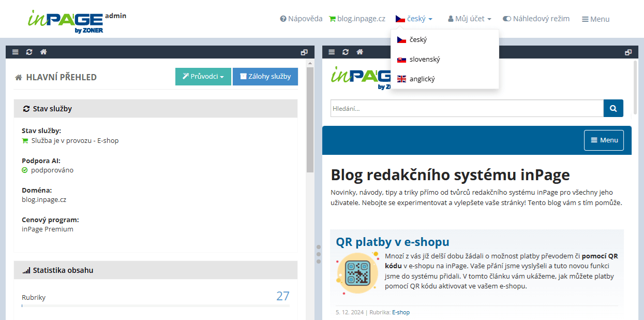The width and height of the screenshot is (644, 320).
Task: Click the left panel home icon
Action: point(43,52)
